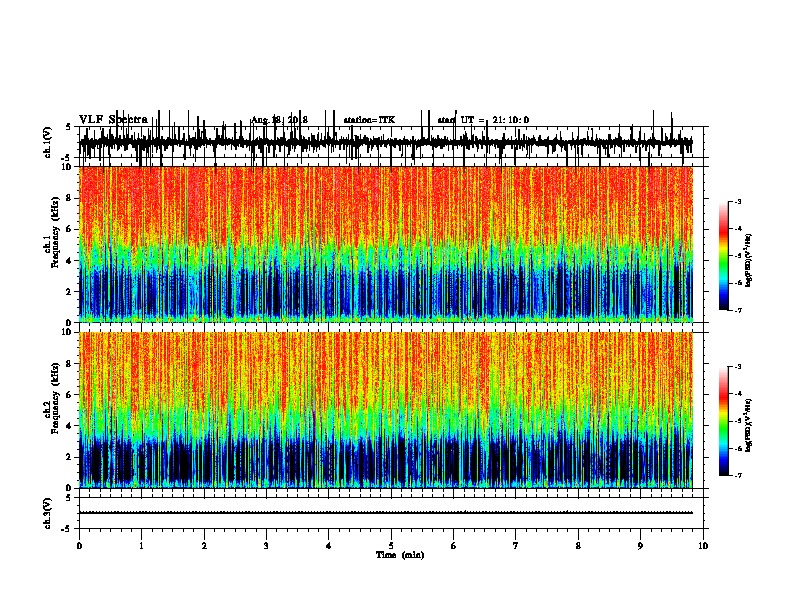
Task: Click the ch.1 frequency tick label "8" kHz
Action: click(70, 198)
